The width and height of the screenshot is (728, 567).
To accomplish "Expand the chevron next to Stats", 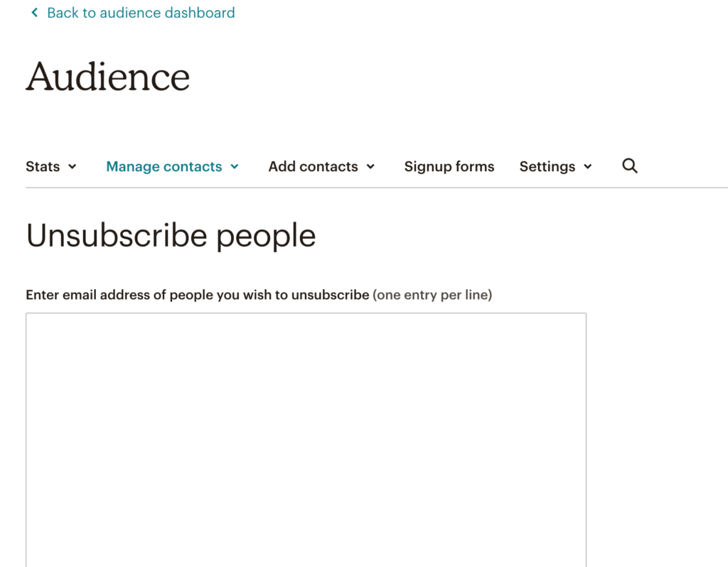I will coord(73,166).
